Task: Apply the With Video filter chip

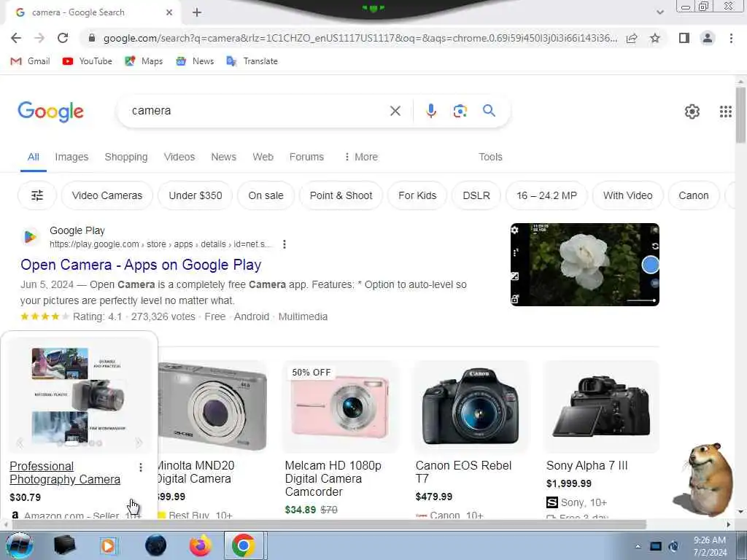Action: 627,195
